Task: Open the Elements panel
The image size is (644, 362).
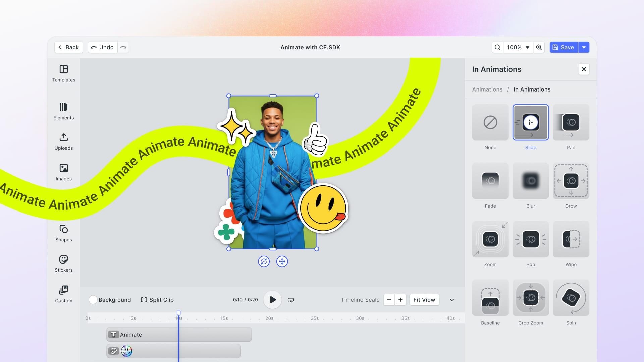Action: point(63,111)
